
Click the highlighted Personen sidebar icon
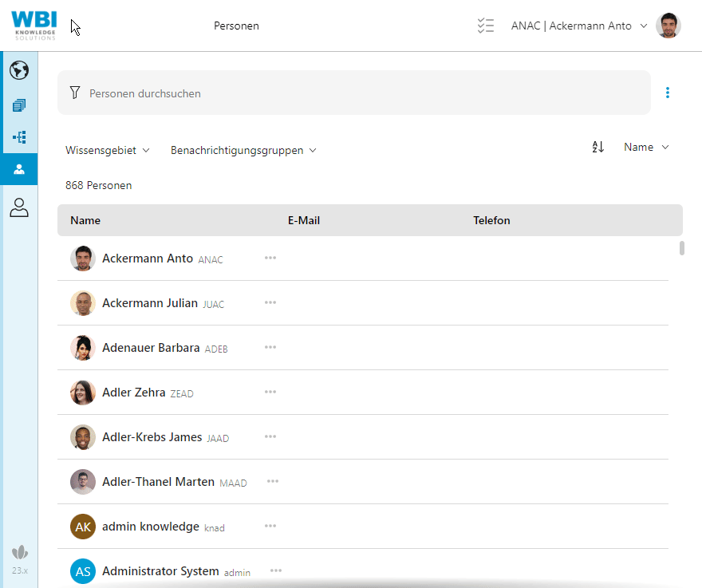click(19, 169)
